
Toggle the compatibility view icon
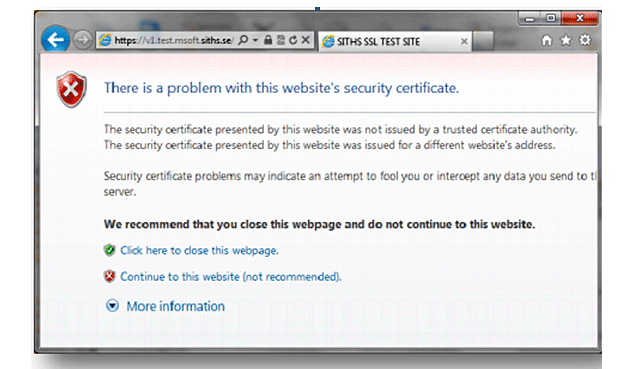tap(281, 40)
